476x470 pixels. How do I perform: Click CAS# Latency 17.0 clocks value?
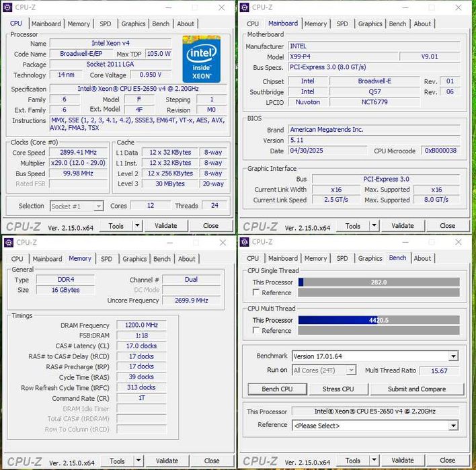click(x=141, y=346)
